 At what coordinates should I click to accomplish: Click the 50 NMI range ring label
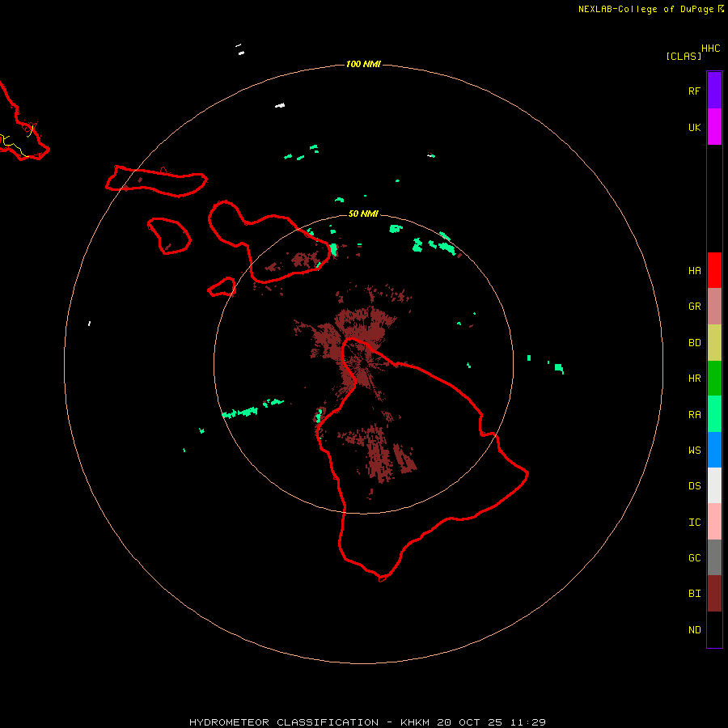363,214
